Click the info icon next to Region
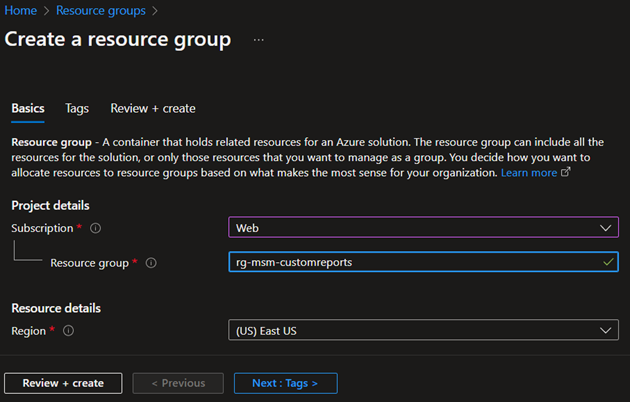The image size is (630, 402). coord(67,330)
